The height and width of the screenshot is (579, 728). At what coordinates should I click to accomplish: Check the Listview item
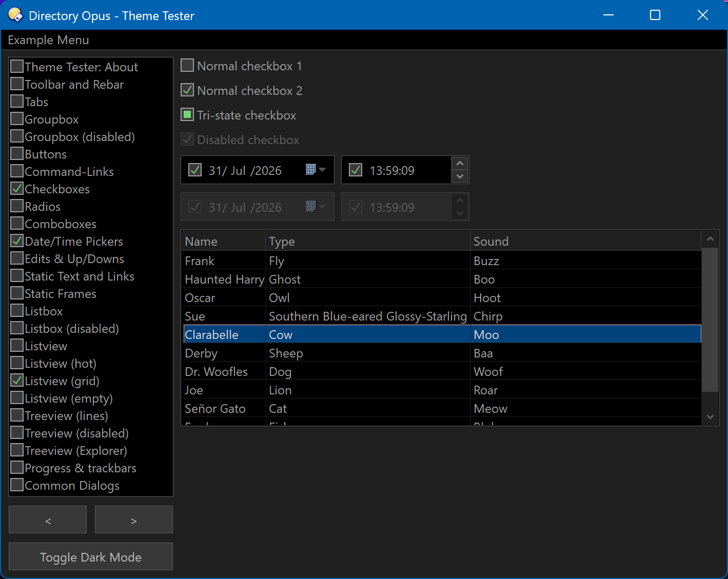(x=17, y=346)
